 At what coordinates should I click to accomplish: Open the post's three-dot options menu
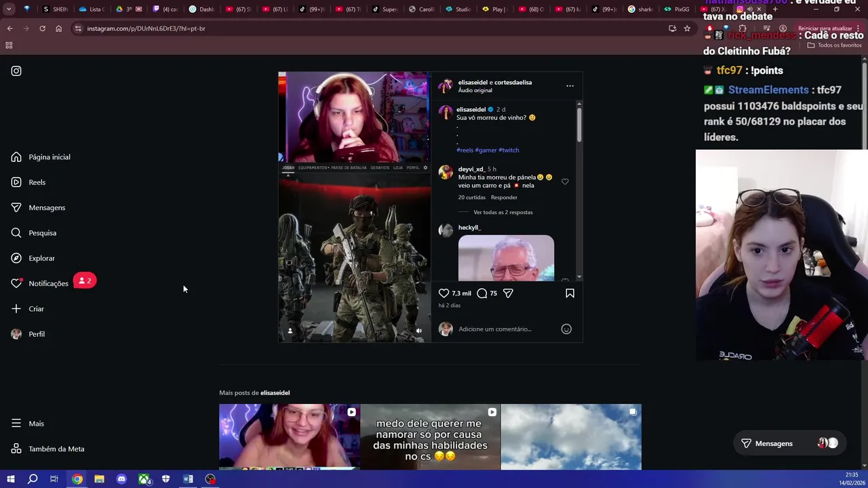pyautogui.click(x=570, y=86)
